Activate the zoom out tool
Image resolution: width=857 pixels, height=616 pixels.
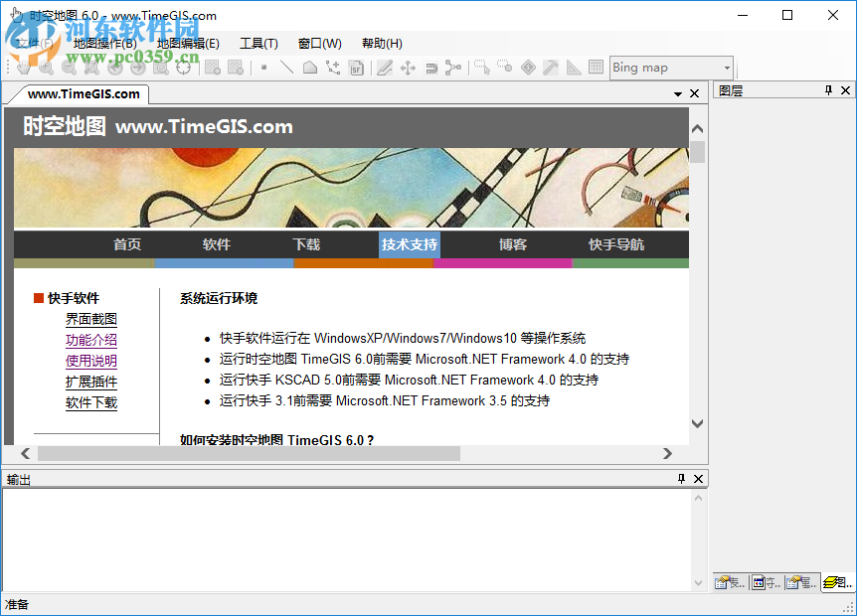point(68,68)
